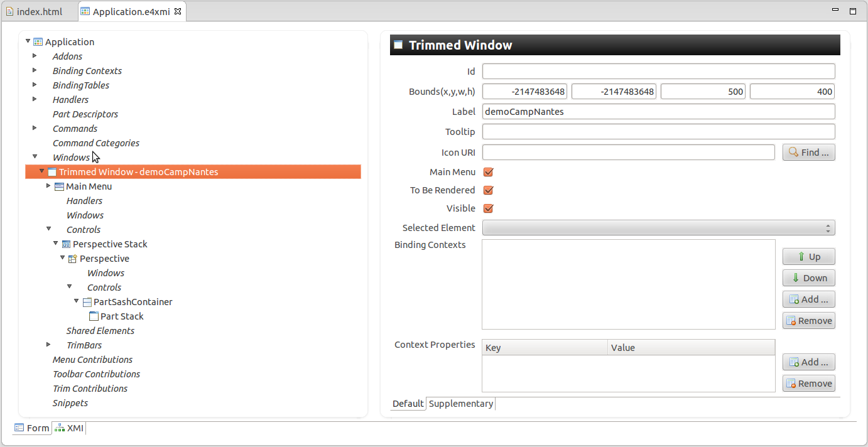Click the Application.e4xmi tab file icon

coord(86,11)
